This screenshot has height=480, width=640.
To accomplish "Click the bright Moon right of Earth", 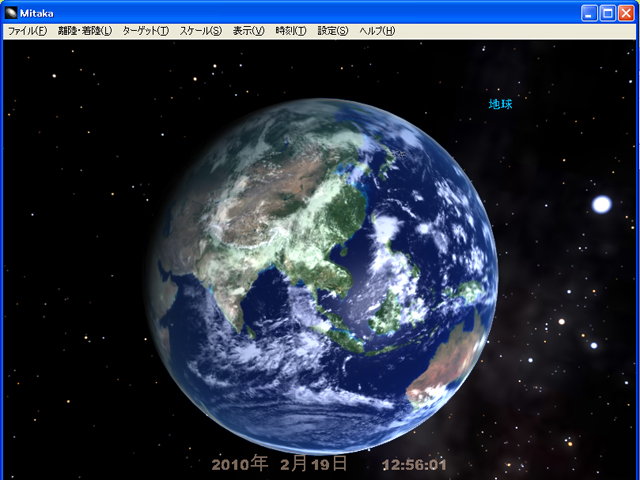I will pyautogui.click(x=601, y=204).
